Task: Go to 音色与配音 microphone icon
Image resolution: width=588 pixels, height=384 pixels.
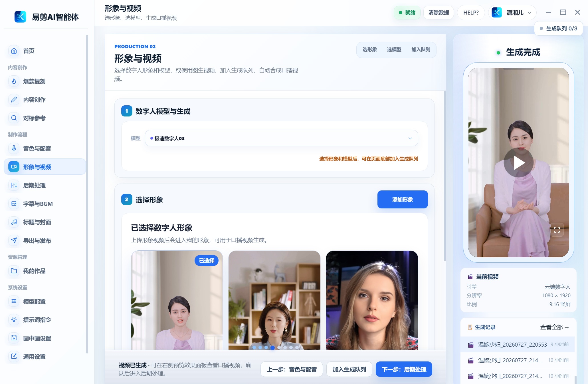Action: click(14, 148)
